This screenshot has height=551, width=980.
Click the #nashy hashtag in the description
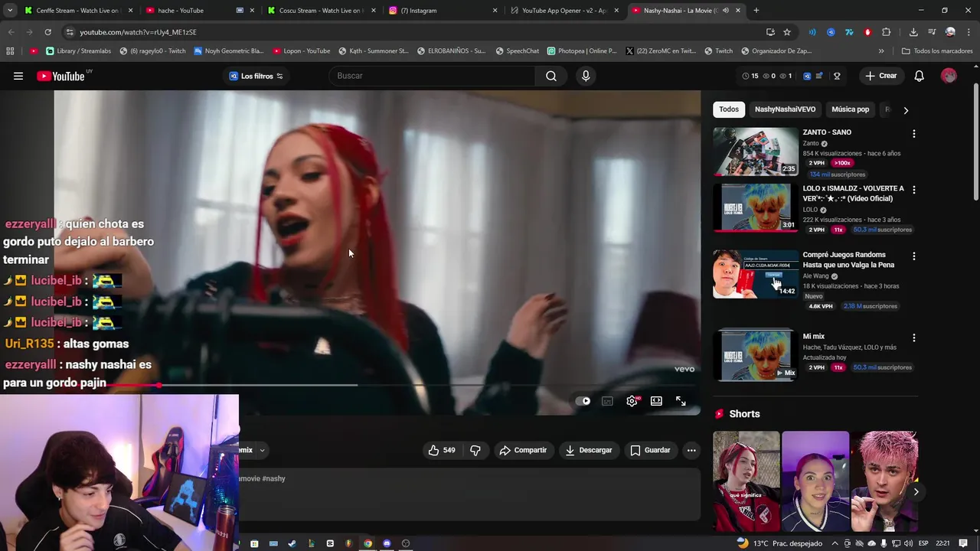point(273,478)
